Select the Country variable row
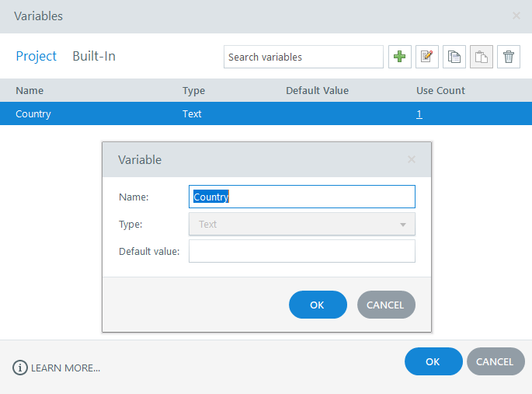The image size is (532, 394). click(93, 113)
